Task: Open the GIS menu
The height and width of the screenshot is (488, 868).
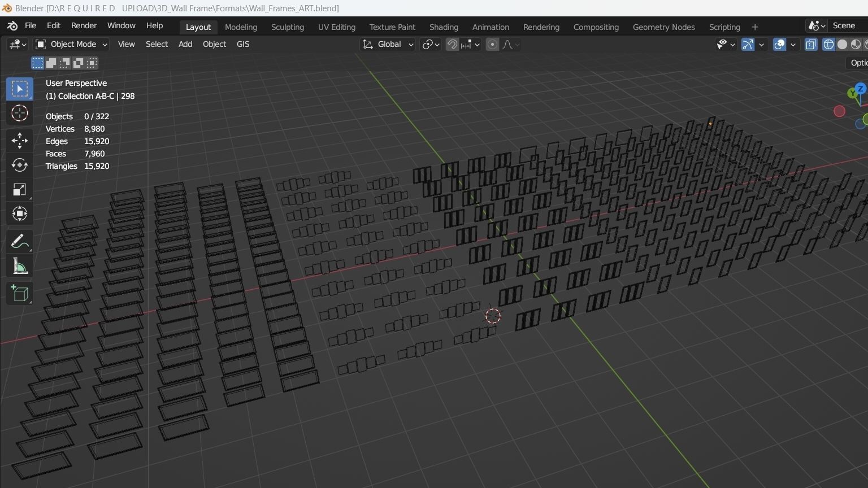Action: point(243,44)
